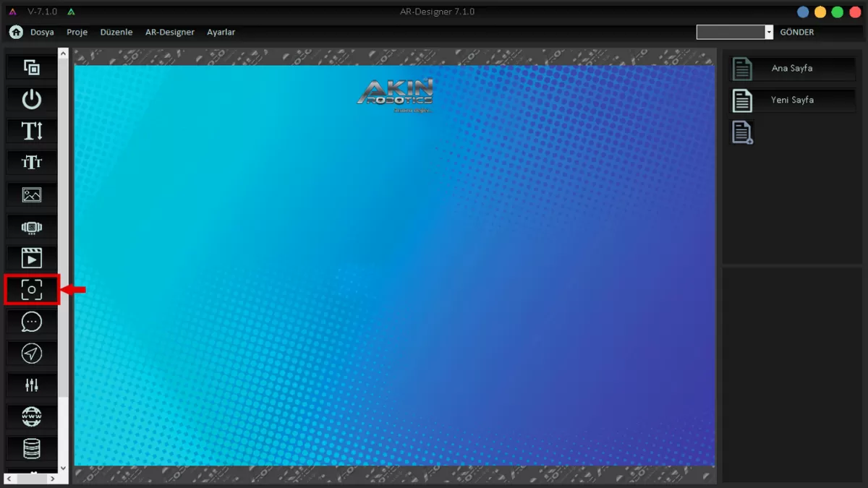The height and width of the screenshot is (488, 868).
Task: Choose the image tool in sidebar
Action: point(32,194)
